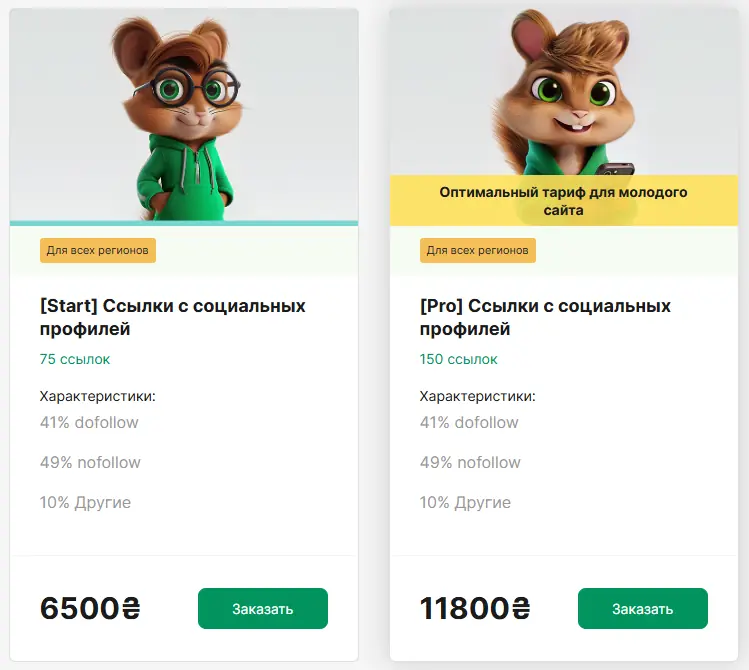Image resolution: width=749 pixels, height=670 pixels.
Task: Click '49% nofollow' in the Pro card
Action: click(x=470, y=462)
